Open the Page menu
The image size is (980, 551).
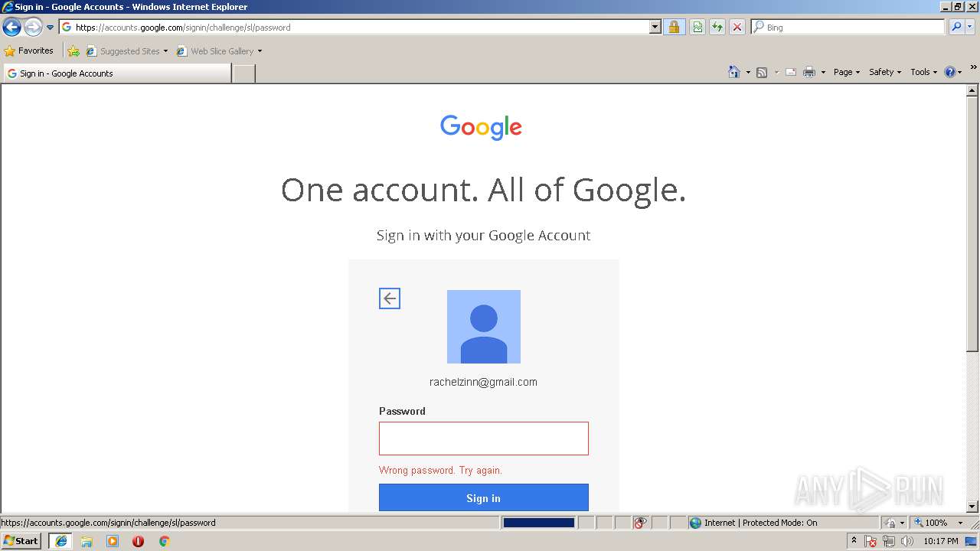point(846,72)
